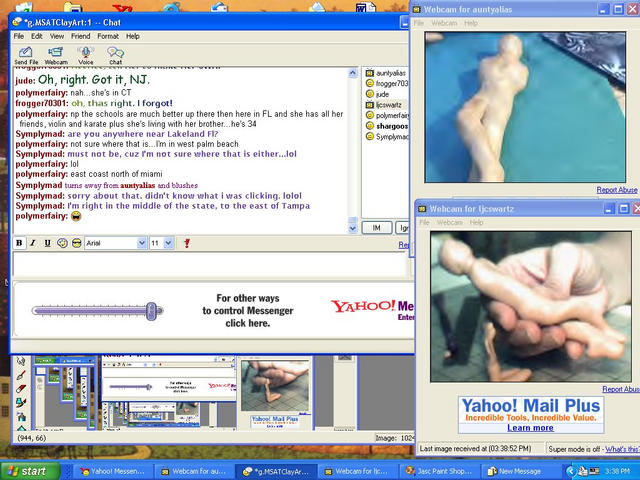Select the flood fill tool in Paint Shop
Viewport: 640px width, 480px height.
(x=21, y=403)
